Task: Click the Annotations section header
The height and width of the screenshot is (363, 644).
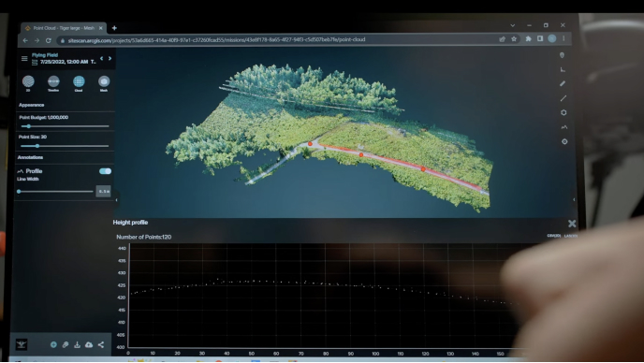Action: pyautogui.click(x=30, y=157)
